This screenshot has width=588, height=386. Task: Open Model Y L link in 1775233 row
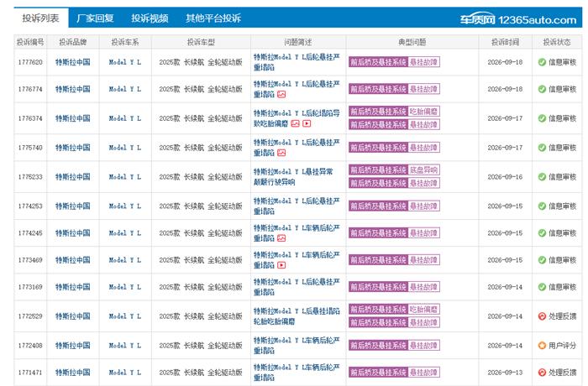pyautogui.click(x=125, y=177)
